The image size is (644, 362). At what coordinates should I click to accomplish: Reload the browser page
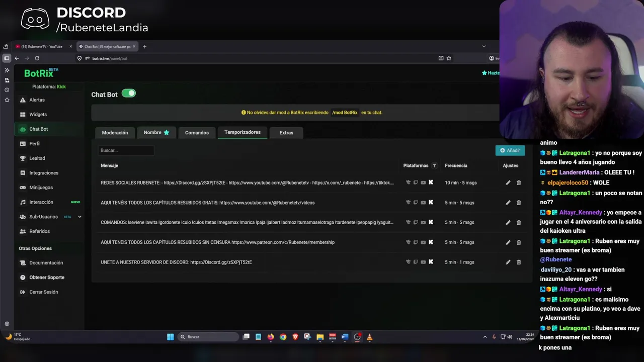click(37, 58)
